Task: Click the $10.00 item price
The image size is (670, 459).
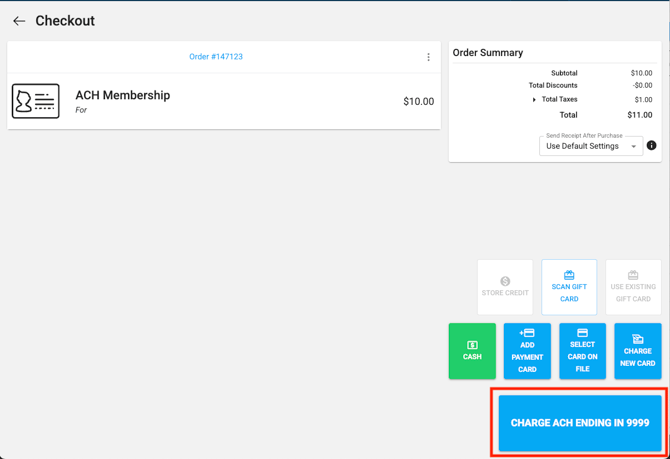Action: point(418,101)
